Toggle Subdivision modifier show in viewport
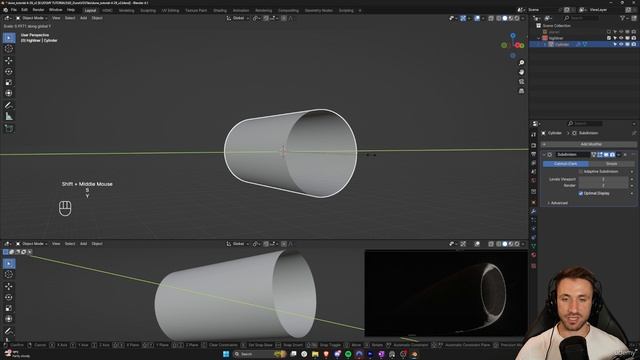The width and height of the screenshot is (640, 360). coord(606,155)
